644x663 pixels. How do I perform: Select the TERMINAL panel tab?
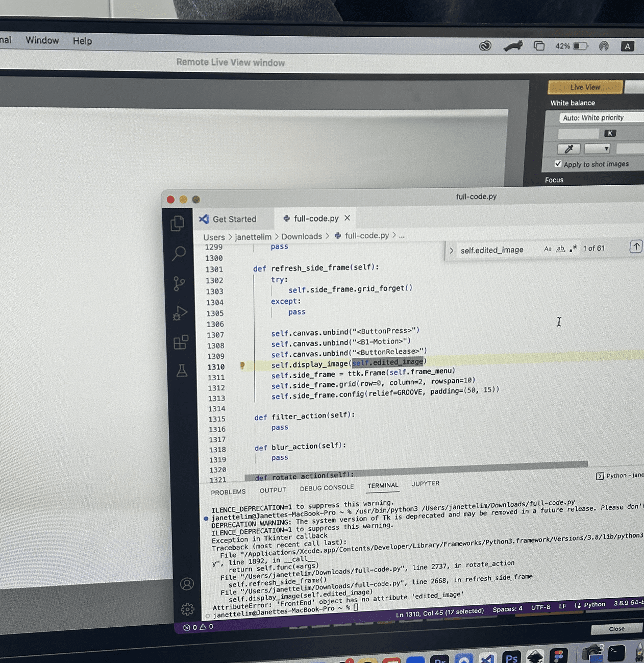click(x=383, y=485)
